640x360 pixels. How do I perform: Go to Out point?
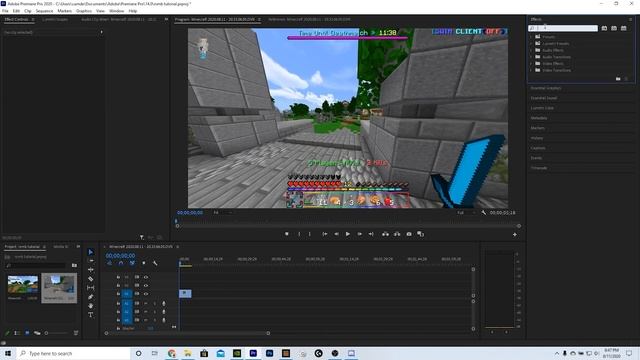(371, 234)
